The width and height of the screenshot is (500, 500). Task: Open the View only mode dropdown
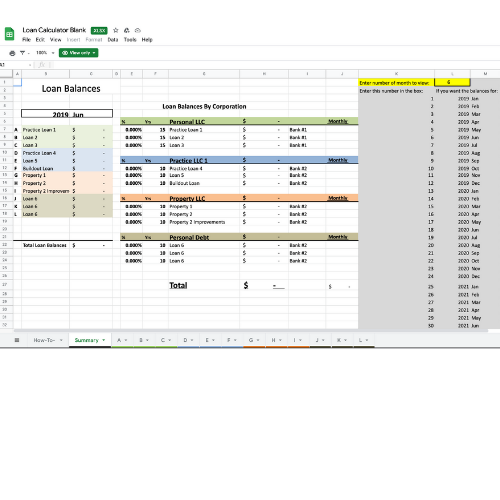coord(79,53)
